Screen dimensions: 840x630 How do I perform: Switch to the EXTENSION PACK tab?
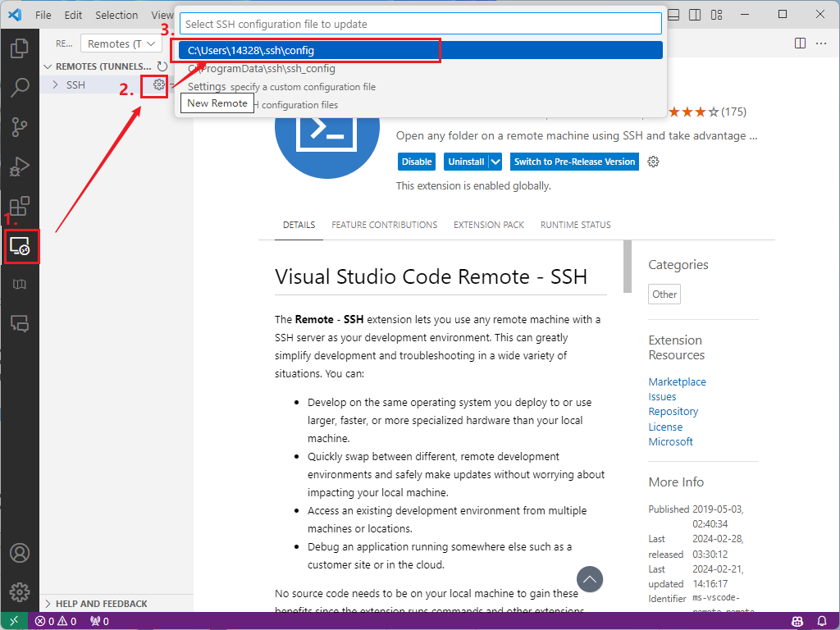[489, 225]
